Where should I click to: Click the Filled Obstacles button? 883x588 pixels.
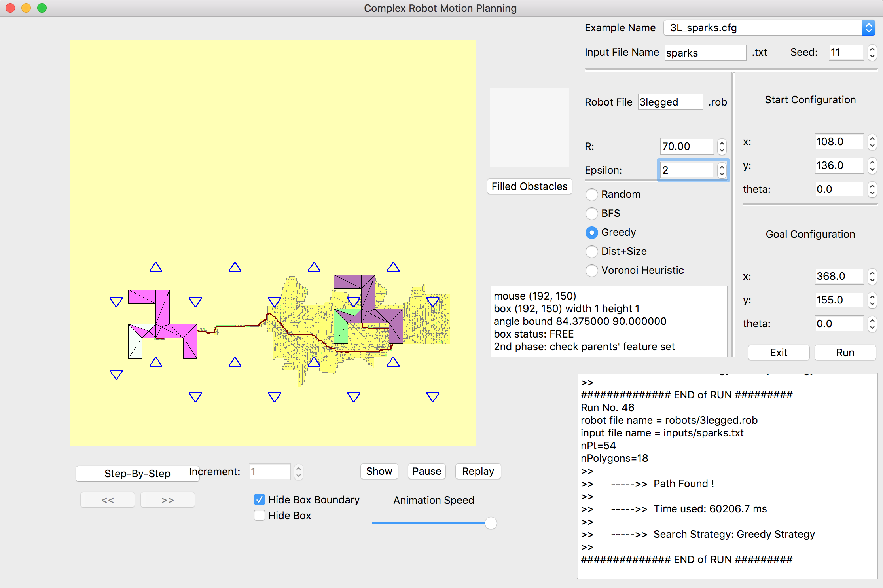[x=529, y=186]
